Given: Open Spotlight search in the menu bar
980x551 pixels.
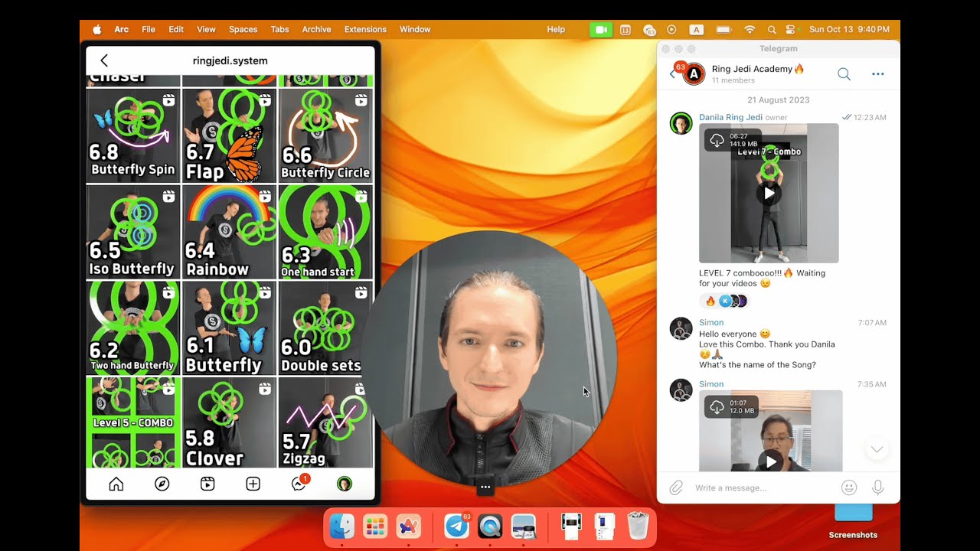Looking at the screenshot, I should (x=772, y=29).
